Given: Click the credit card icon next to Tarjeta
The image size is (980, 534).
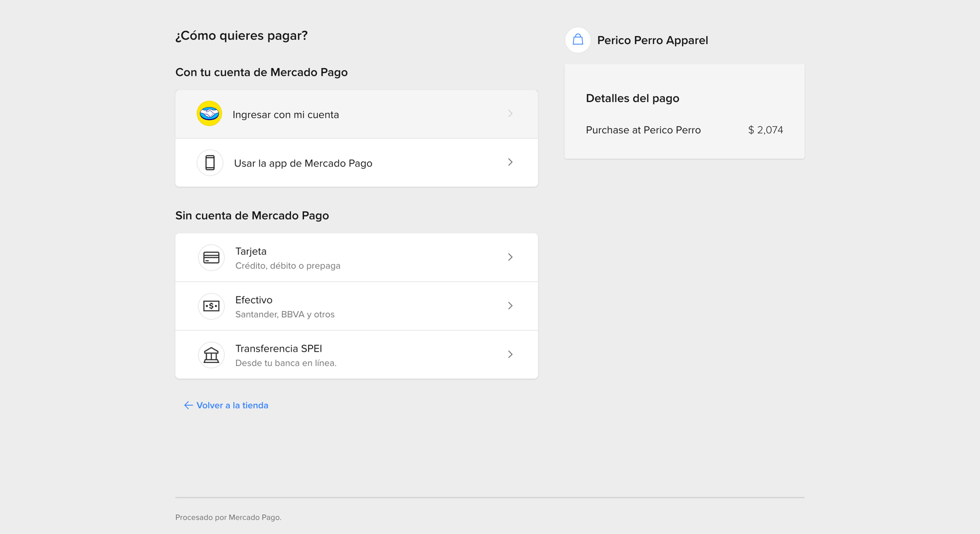Looking at the screenshot, I should click(x=211, y=258).
